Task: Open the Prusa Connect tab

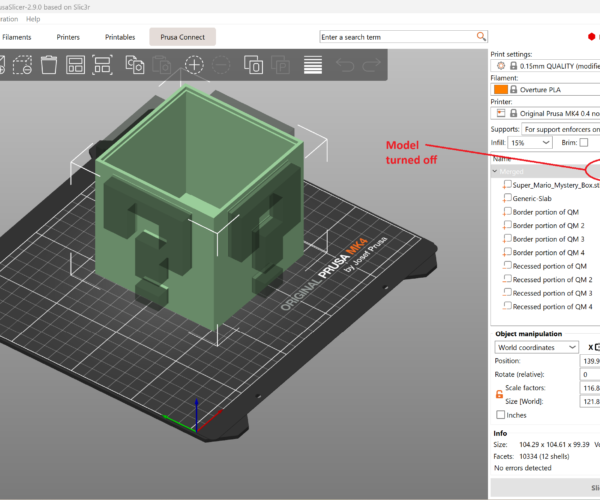Action: tap(183, 37)
